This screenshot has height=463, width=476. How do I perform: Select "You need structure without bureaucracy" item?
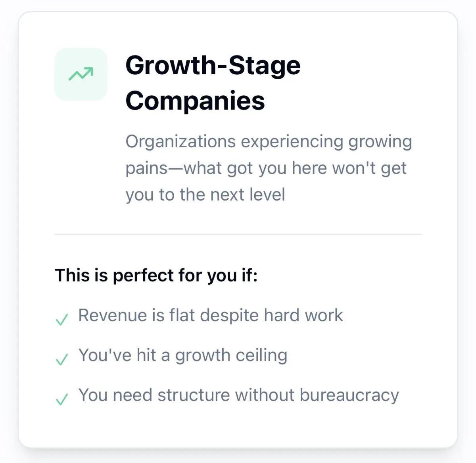(238, 395)
